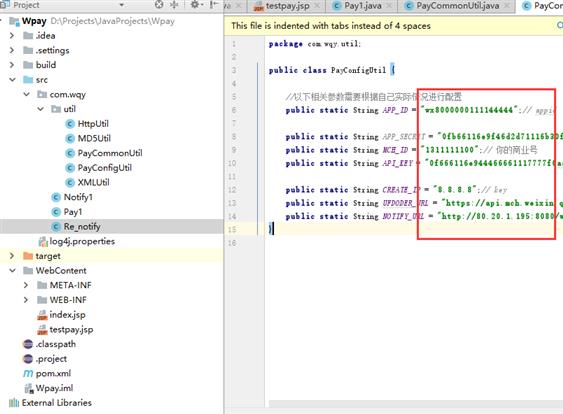
Task: Expand the target folder
Action: [x=12, y=256]
